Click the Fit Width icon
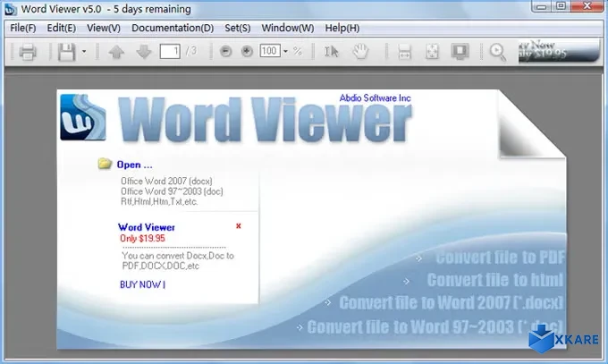Viewport: 608px width, 364px height. (x=404, y=52)
